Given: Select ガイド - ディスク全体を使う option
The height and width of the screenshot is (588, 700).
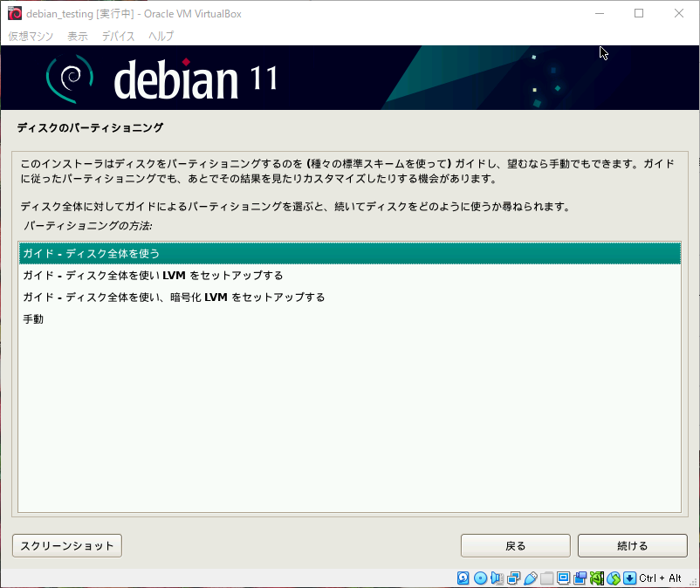Looking at the screenshot, I should coord(349,253).
